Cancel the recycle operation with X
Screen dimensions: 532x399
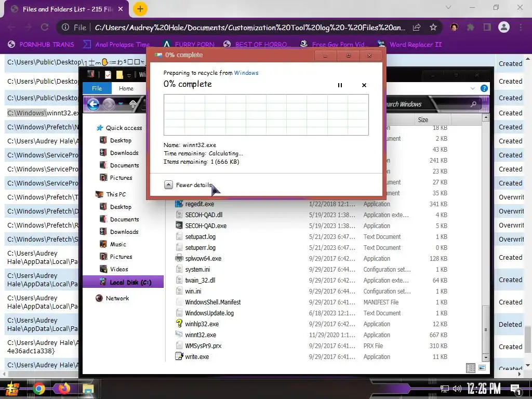pos(364,85)
